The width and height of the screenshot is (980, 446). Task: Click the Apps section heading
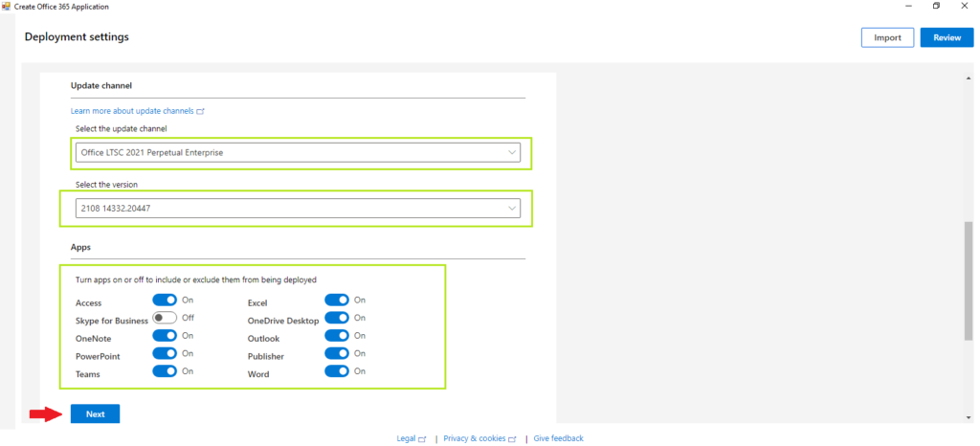coord(80,247)
